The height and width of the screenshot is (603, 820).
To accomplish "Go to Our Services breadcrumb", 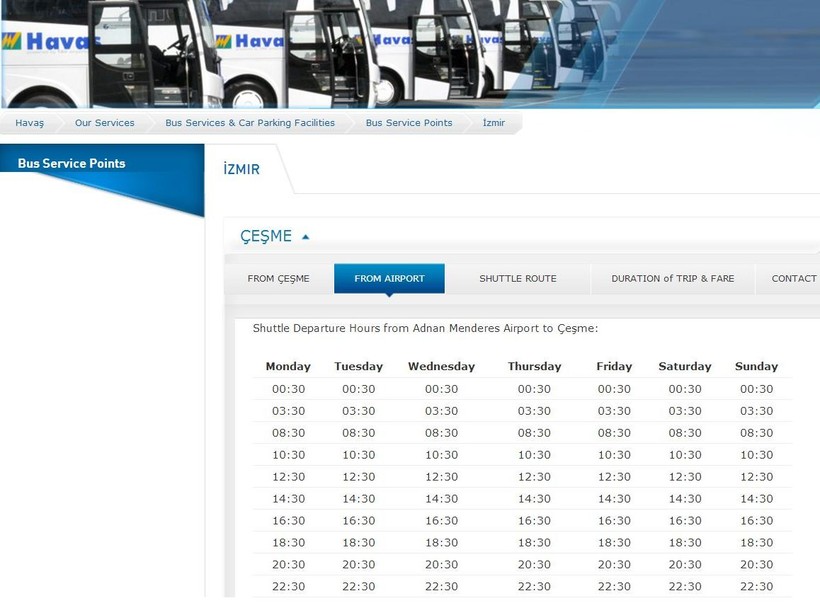I will pyautogui.click(x=104, y=123).
